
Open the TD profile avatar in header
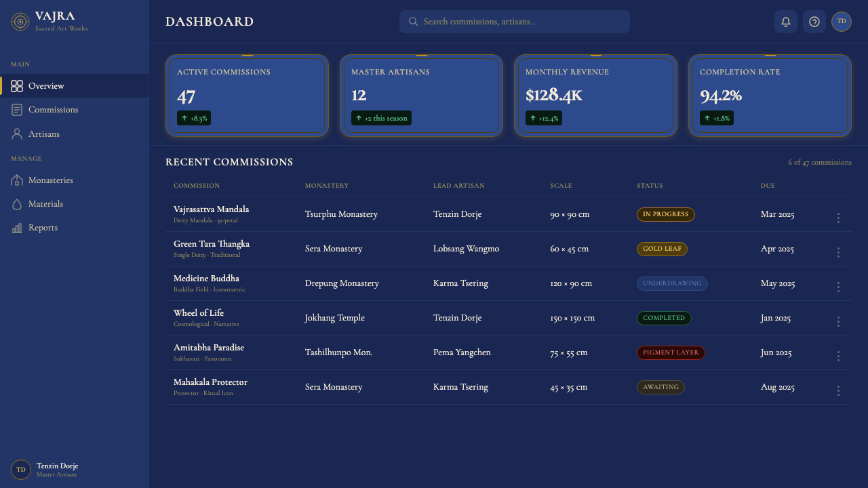point(842,22)
